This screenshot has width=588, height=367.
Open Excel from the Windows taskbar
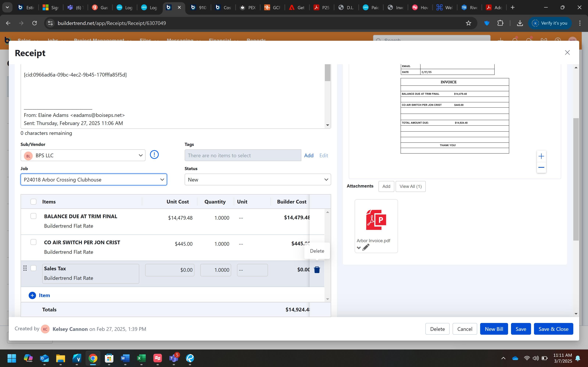(x=141, y=358)
